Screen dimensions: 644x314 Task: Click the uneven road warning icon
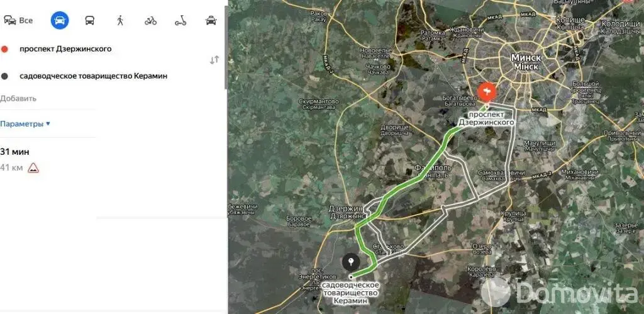click(33, 168)
